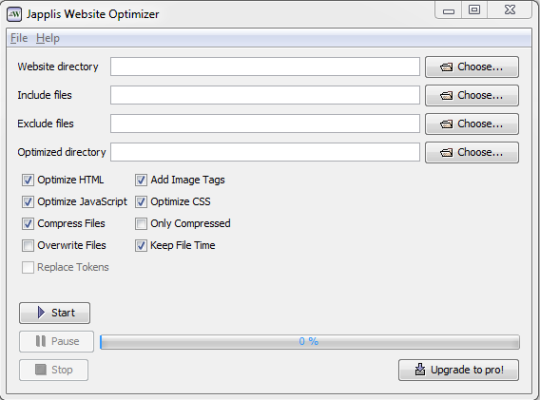Image resolution: width=540 pixels, height=400 pixels.
Task: Enable the Only Compressed checkbox
Action: point(141,224)
